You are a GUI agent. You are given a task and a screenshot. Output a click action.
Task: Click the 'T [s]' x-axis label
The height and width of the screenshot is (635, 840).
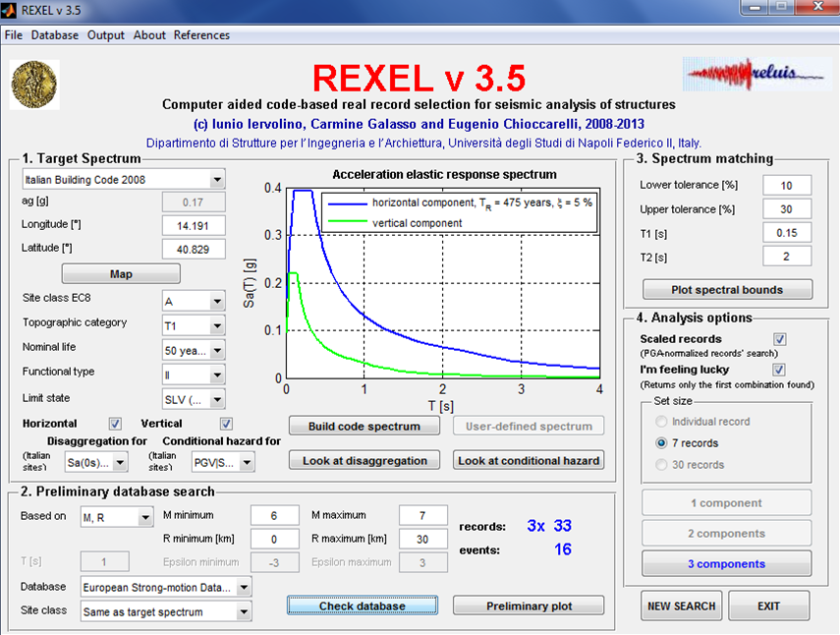coord(441,406)
